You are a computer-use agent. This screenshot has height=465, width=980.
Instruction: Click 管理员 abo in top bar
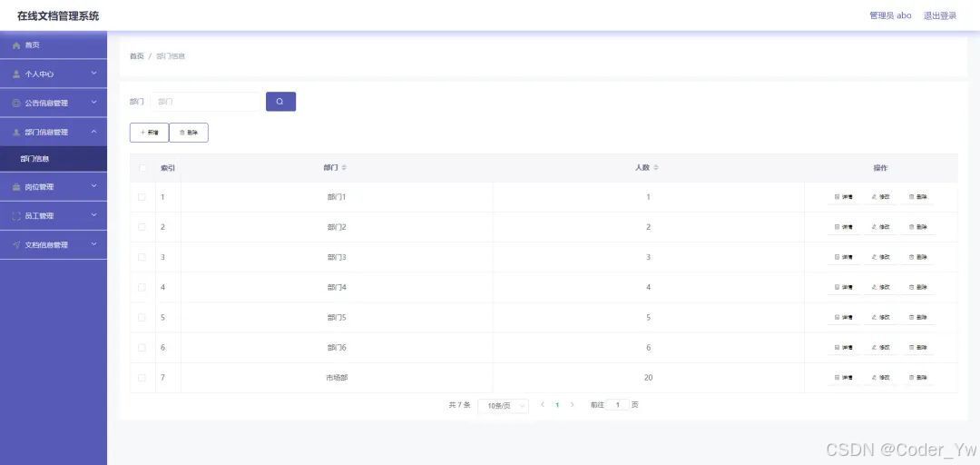pyautogui.click(x=890, y=15)
